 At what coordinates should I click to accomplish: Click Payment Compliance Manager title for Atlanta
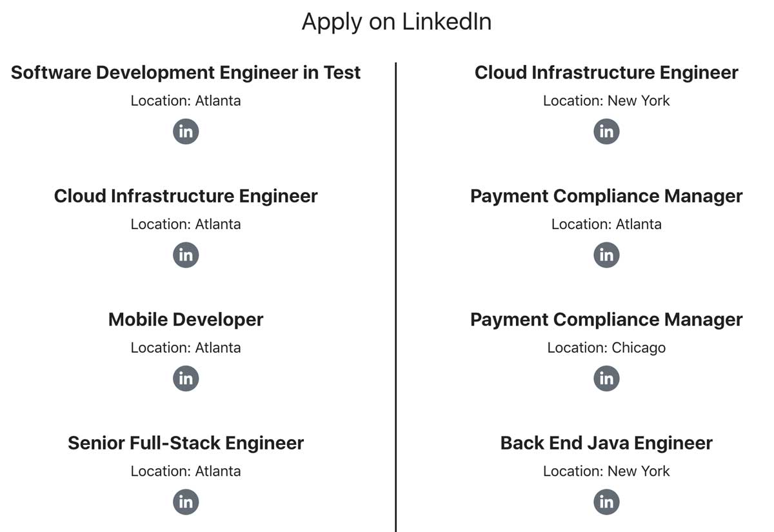coord(606,196)
